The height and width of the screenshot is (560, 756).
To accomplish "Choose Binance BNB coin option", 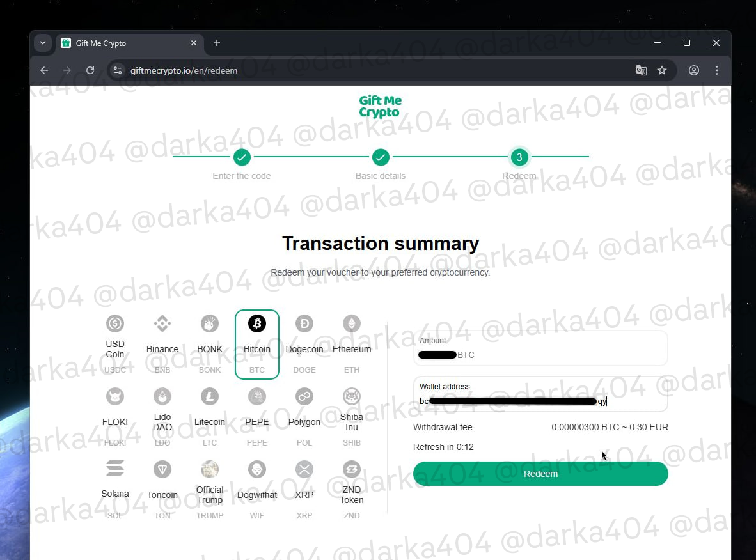I will 162,344.
